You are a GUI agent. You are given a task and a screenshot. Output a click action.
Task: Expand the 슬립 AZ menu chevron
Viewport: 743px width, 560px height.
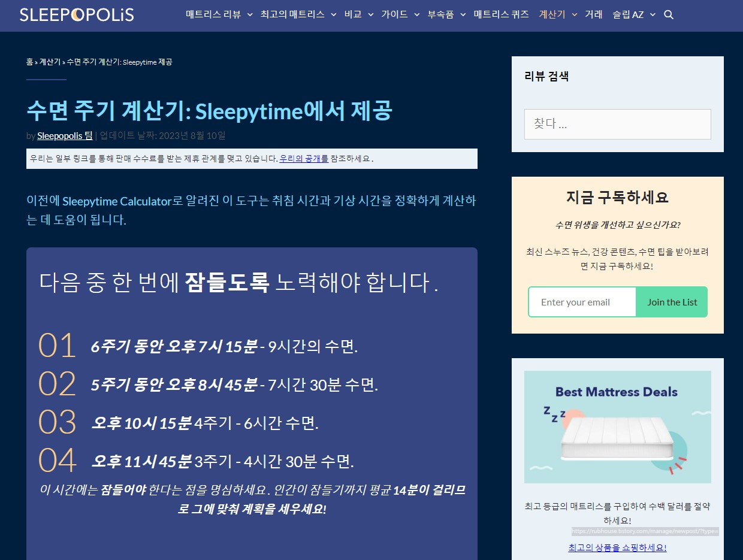coord(653,15)
